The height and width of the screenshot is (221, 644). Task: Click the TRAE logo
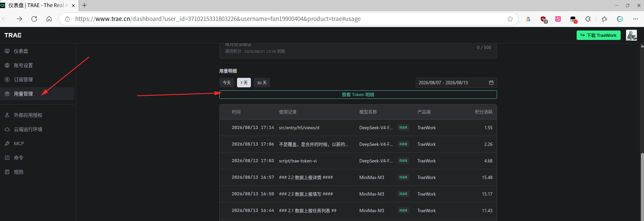(13, 35)
